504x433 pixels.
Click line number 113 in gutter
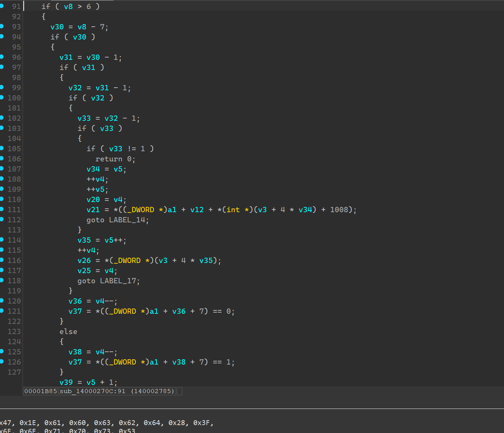tap(14, 230)
